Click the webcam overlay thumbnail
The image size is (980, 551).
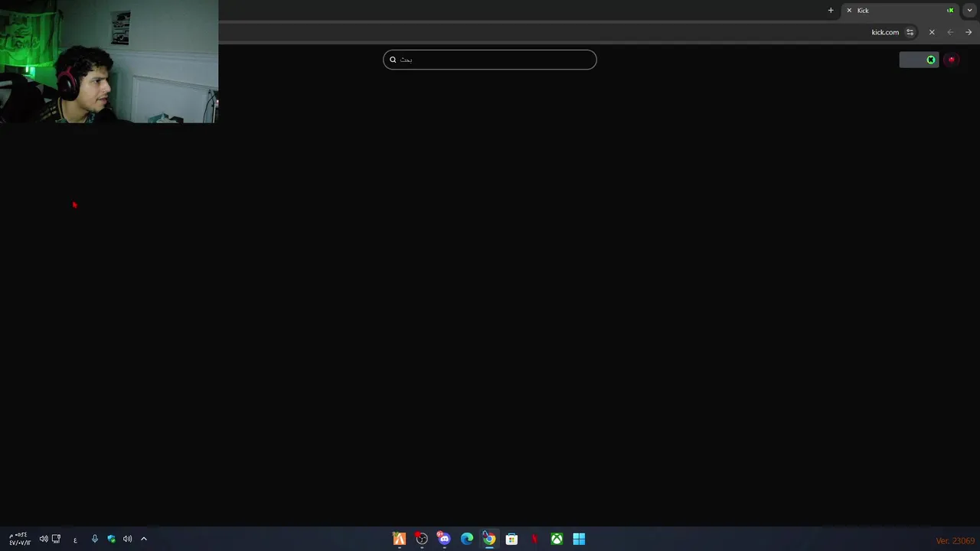click(x=109, y=61)
